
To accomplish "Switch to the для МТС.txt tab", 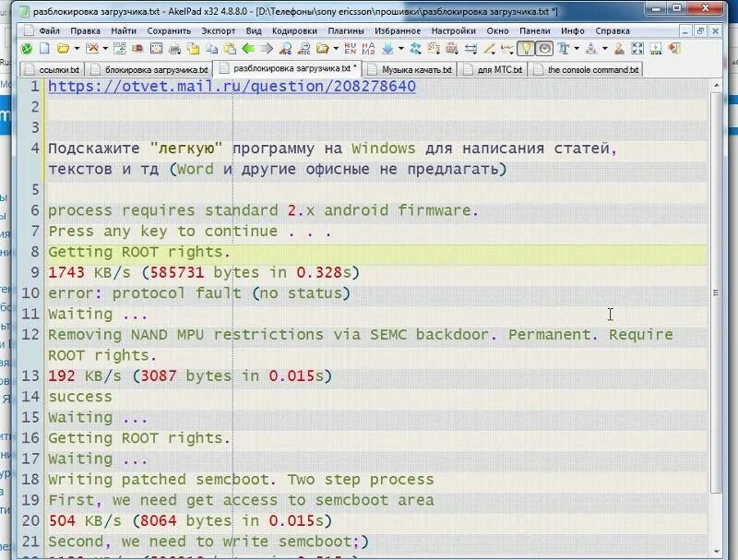I will click(494, 69).
